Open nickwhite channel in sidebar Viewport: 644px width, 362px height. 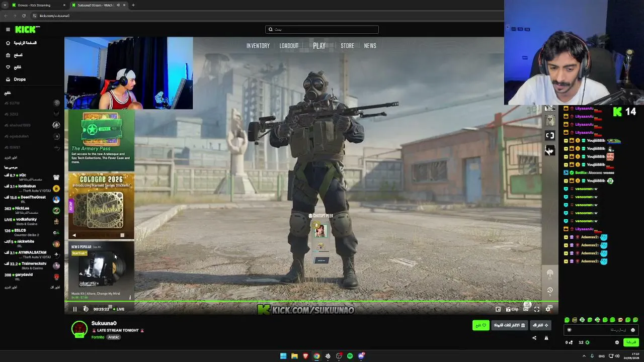click(31, 243)
